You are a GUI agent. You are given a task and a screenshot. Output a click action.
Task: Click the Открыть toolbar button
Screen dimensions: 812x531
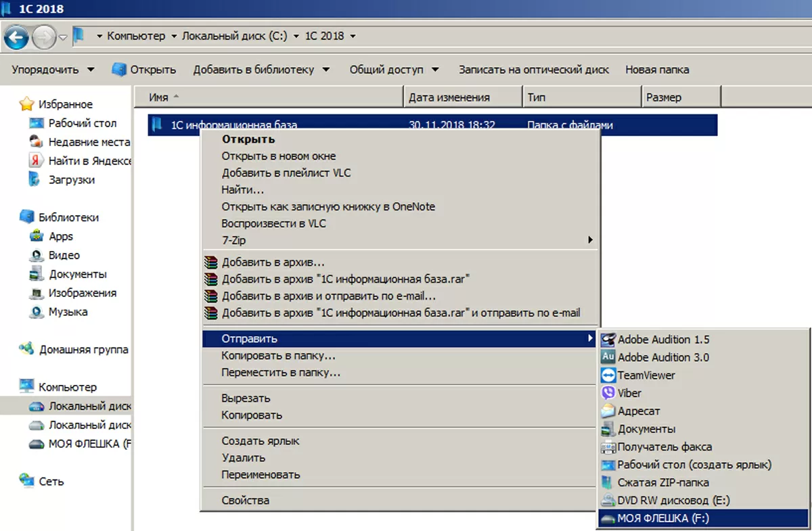pos(143,70)
